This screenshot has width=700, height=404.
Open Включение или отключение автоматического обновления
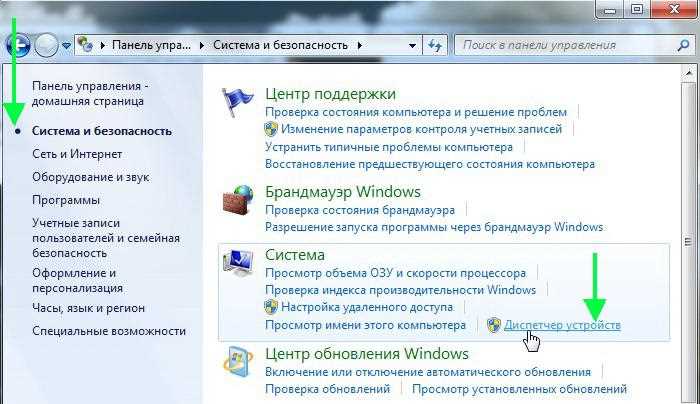tap(428, 372)
